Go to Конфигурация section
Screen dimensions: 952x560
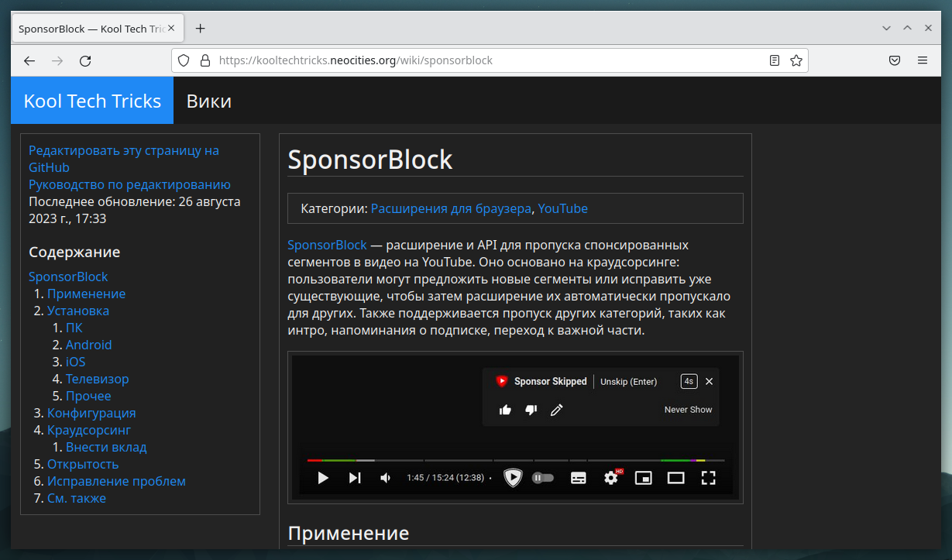[91, 413]
